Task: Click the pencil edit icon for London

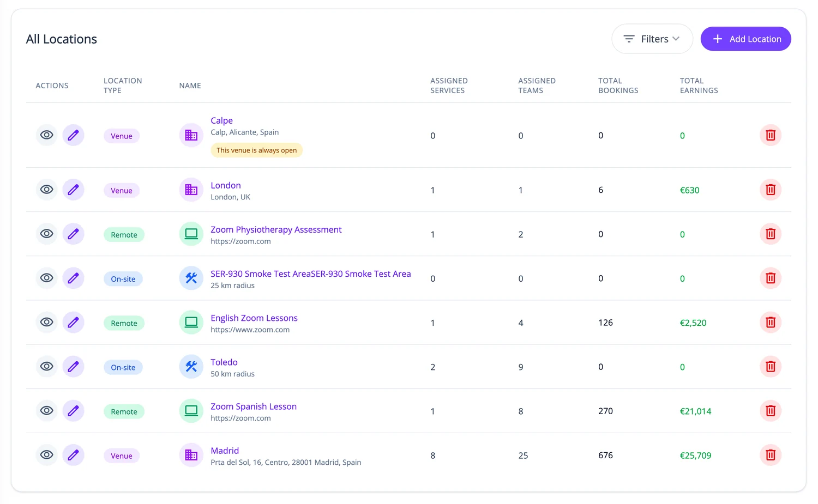Action: 73,190
